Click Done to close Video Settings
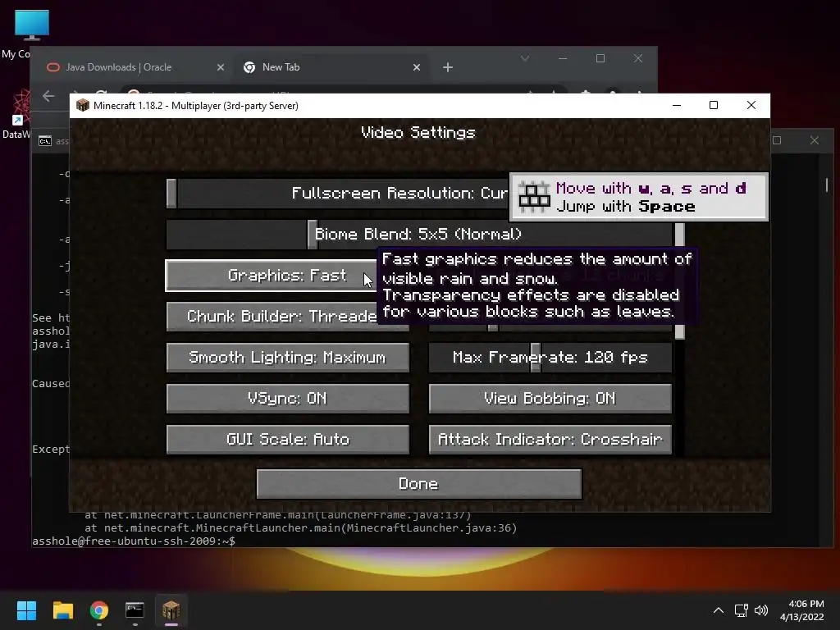840x630 pixels. click(x=419, y=484)
